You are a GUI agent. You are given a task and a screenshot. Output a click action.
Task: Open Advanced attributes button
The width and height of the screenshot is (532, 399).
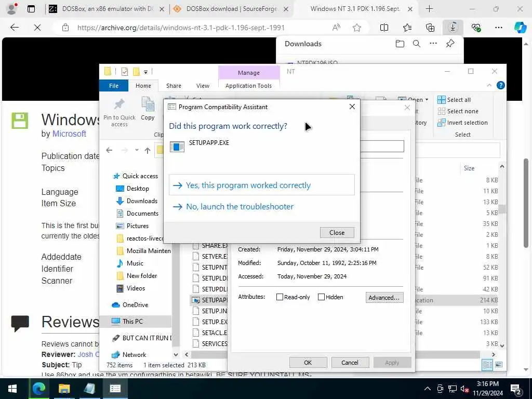tap(384, 298)
